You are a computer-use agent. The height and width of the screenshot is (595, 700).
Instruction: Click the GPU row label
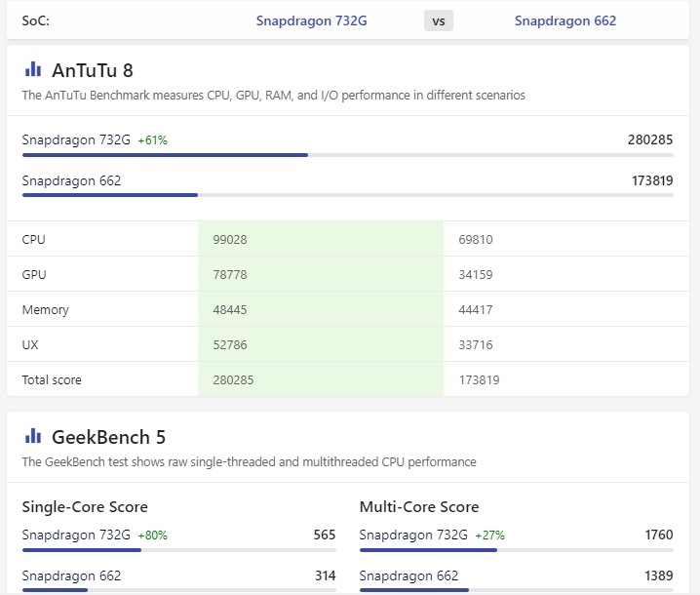[x=34, y=274]
